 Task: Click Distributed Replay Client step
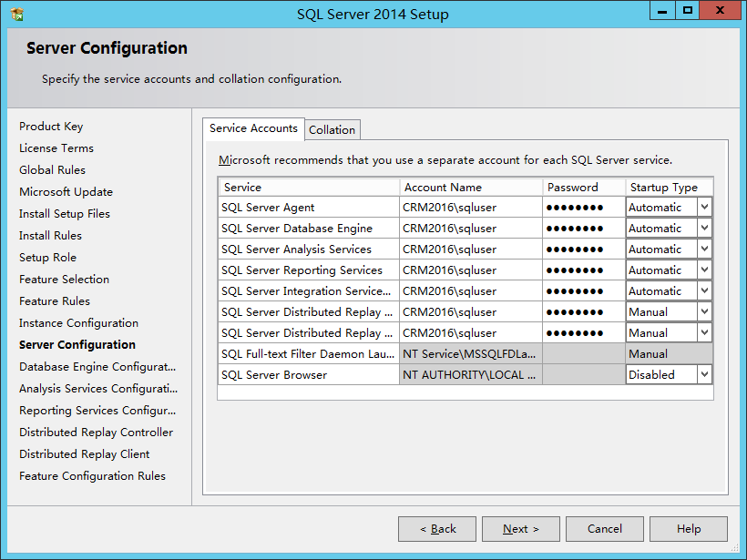point(85,454)
